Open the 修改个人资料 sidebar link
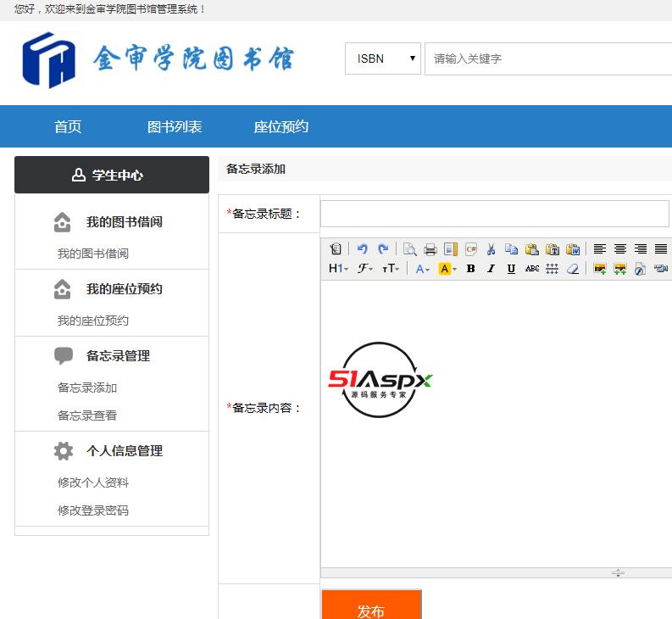Screen dimensions: 672x619 coord(93,482)
